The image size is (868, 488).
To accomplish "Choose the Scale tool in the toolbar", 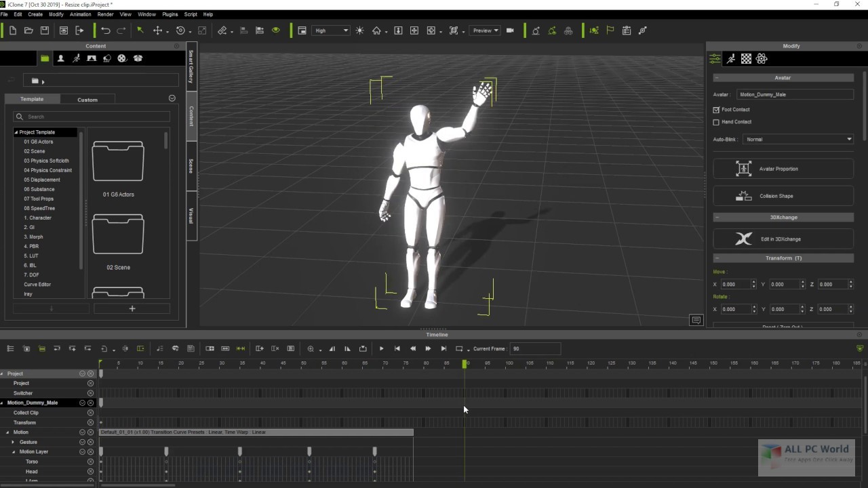I will pos(202,30).
